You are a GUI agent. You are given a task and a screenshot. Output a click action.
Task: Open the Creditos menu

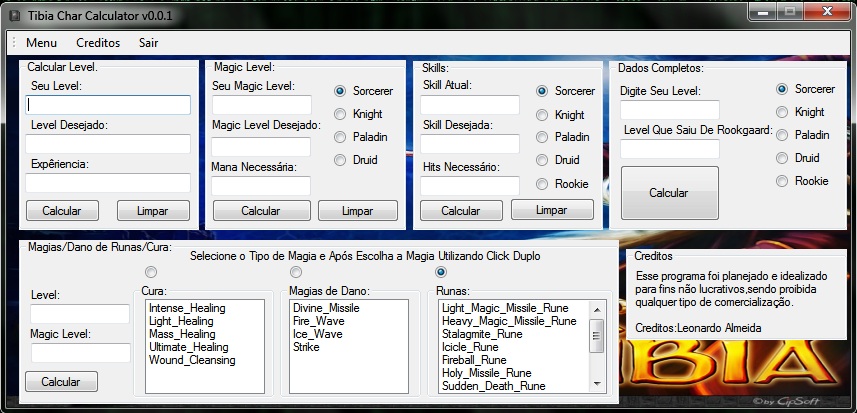click(98, 43)
